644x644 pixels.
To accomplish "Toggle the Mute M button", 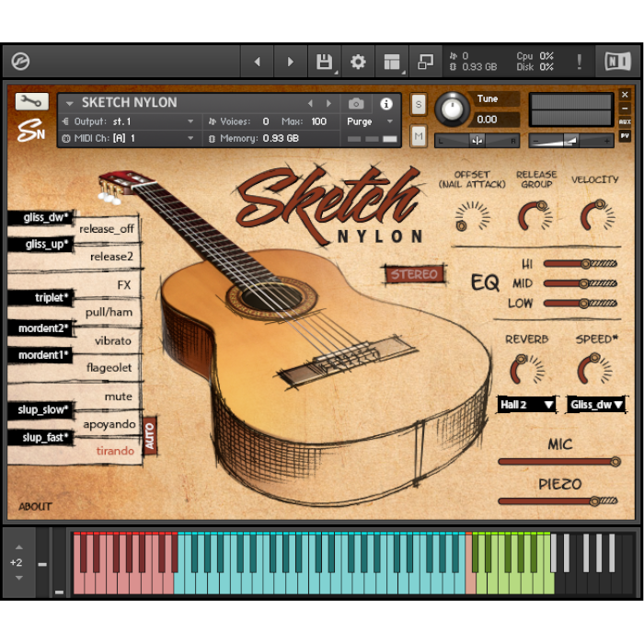I will (419, 135).
